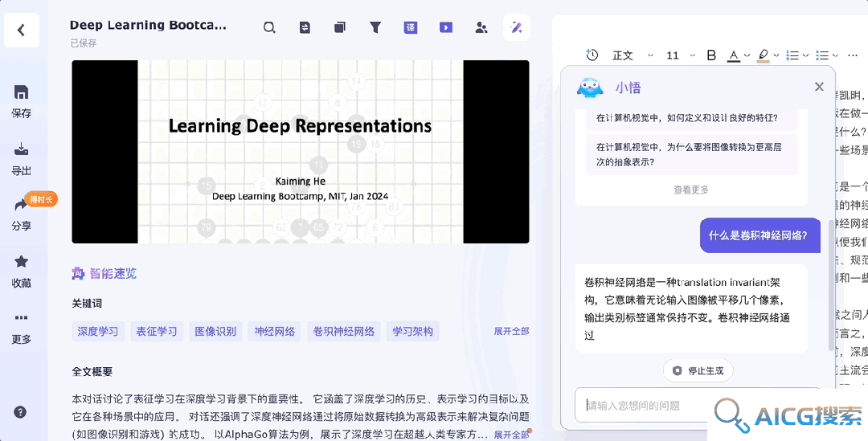Image resolution: width=868 pixels, height=441 pixels.
Task: Select suggested question about 更高层次的抽象表示
Action: [691, 154]
